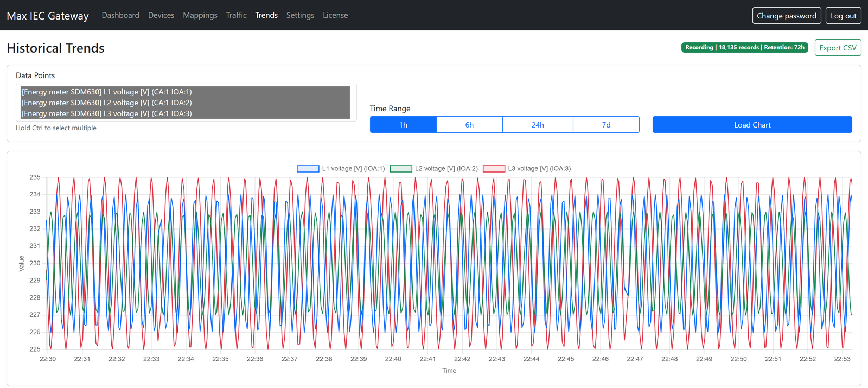Image resolution: width=868 pixels, height=388 pixels.
Task: Select L3 voltage data point in list
Action: pos(185,113)
